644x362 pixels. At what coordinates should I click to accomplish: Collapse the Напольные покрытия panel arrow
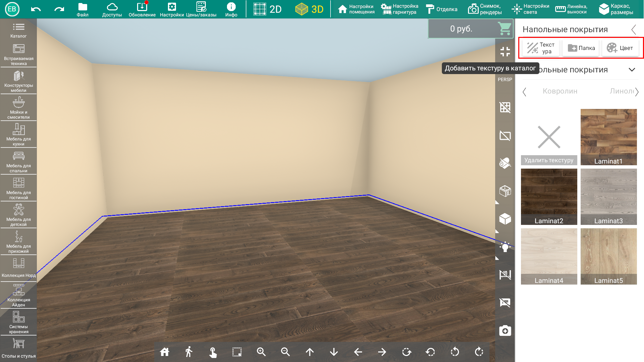click(634, 29)
